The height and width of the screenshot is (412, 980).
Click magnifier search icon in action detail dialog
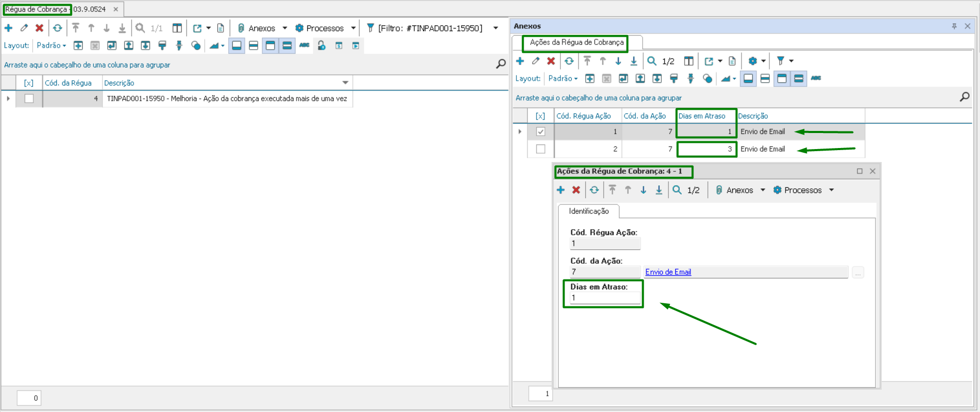click(677, 190)
